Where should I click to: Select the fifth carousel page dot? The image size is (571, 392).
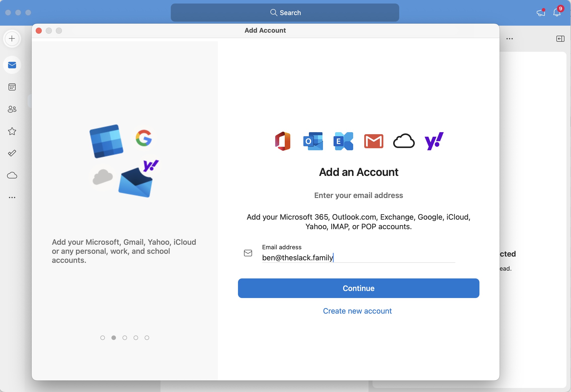tap(147, 338)
